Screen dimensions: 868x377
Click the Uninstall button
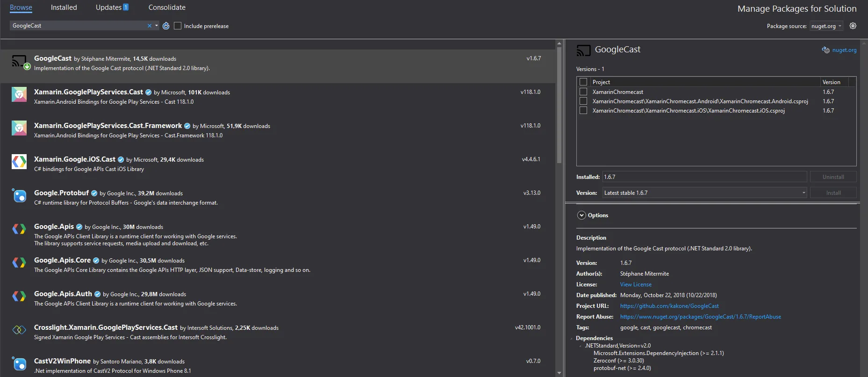coord(833,177)
